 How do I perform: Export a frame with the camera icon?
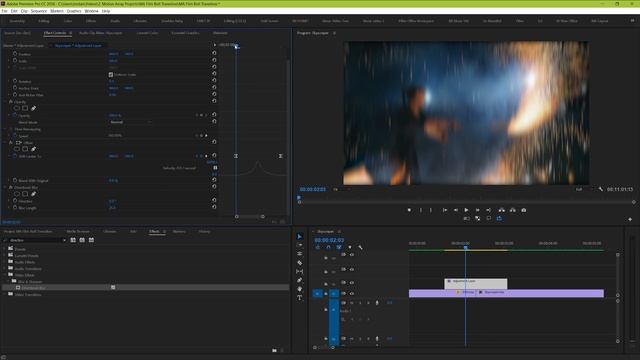point(524,210)
